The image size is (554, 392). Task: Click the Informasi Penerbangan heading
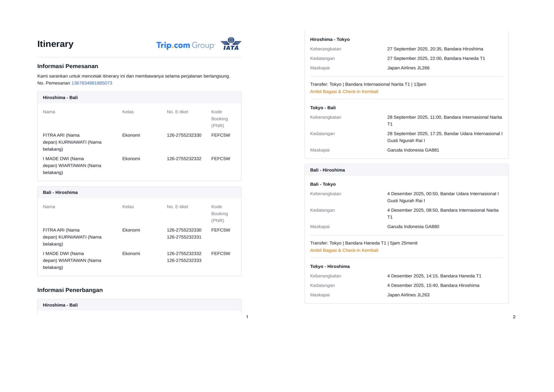pyautogui.click(x=70, y=290)
